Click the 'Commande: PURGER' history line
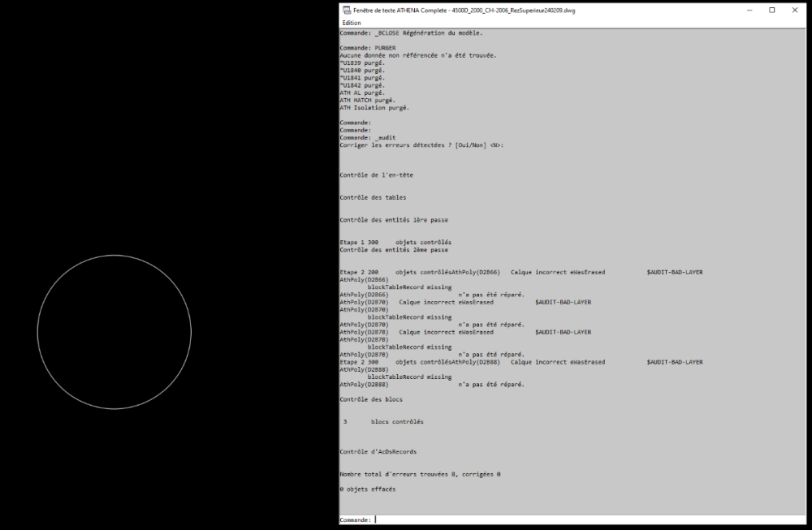Image resolution: width=812 pixels, height=530 pixels. pos(368,48)
